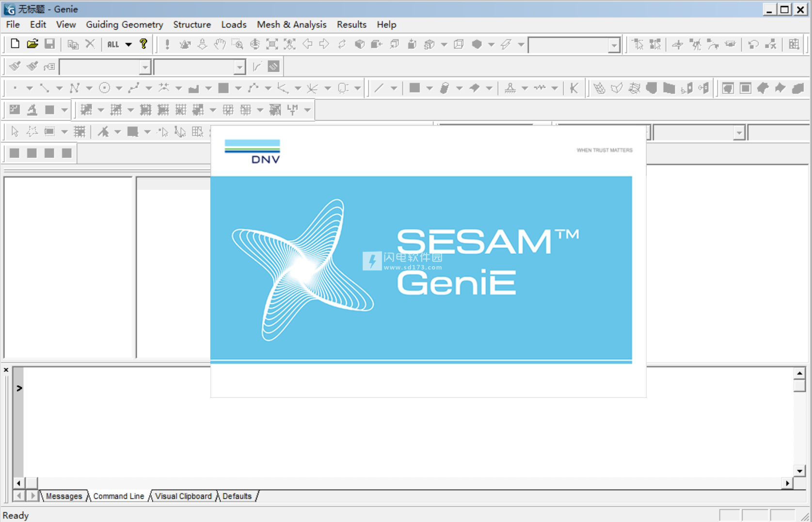Select the Guide Circle tool
Viewport: 812px width, 522px height.
coord(104,88)
